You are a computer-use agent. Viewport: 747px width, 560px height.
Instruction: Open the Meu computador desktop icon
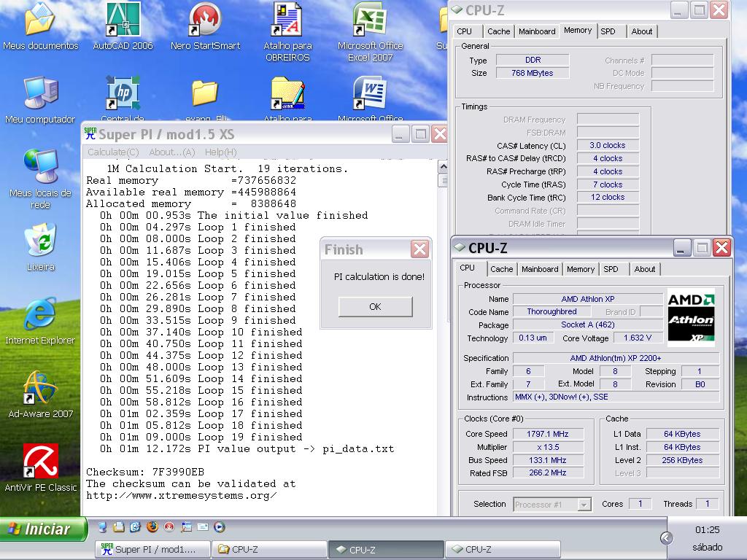tap(41, 100)
